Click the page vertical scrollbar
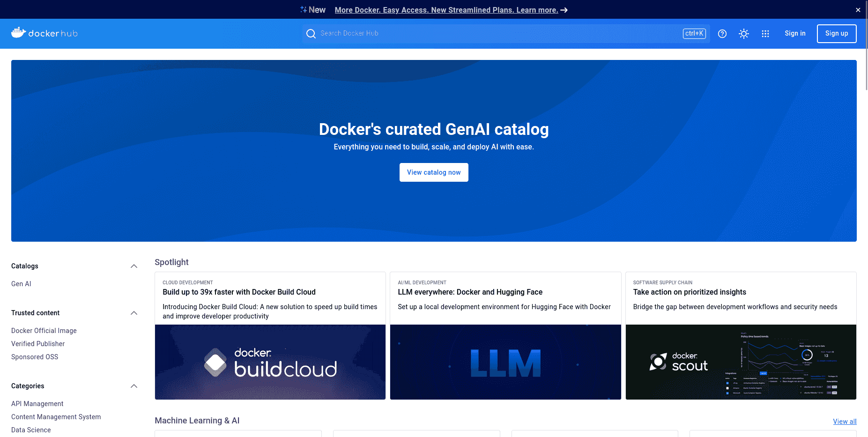The height and width of the screenshot is (437, 868). (866, 45)
